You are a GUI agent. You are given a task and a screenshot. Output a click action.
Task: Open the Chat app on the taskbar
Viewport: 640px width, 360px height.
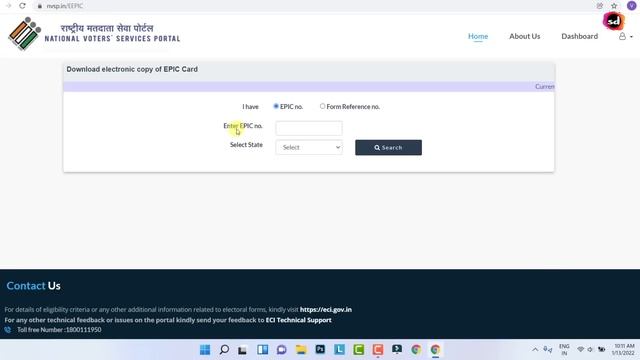tap(282, 349)
